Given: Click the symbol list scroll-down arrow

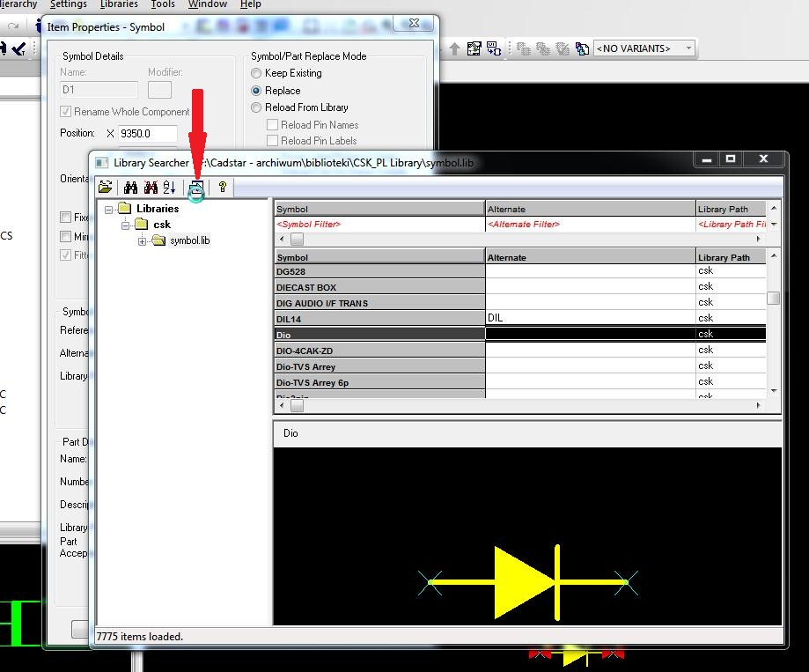Looking at the screenshot, I should (774, 391).
